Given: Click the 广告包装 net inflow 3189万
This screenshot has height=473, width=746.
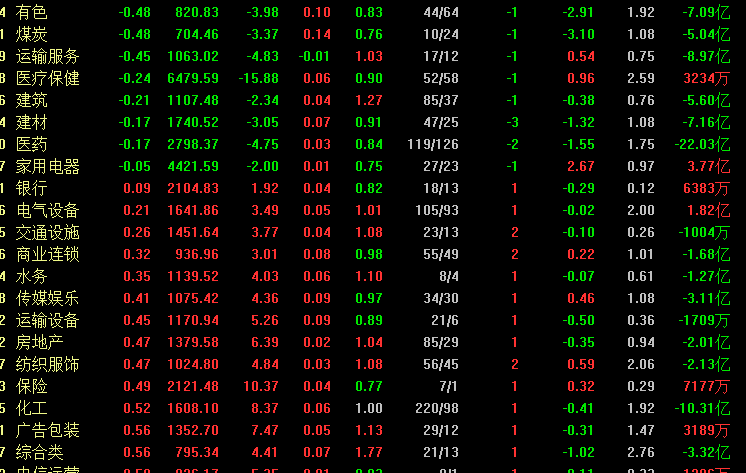Looking at the screenshot, I should click(x=704, y=430).
